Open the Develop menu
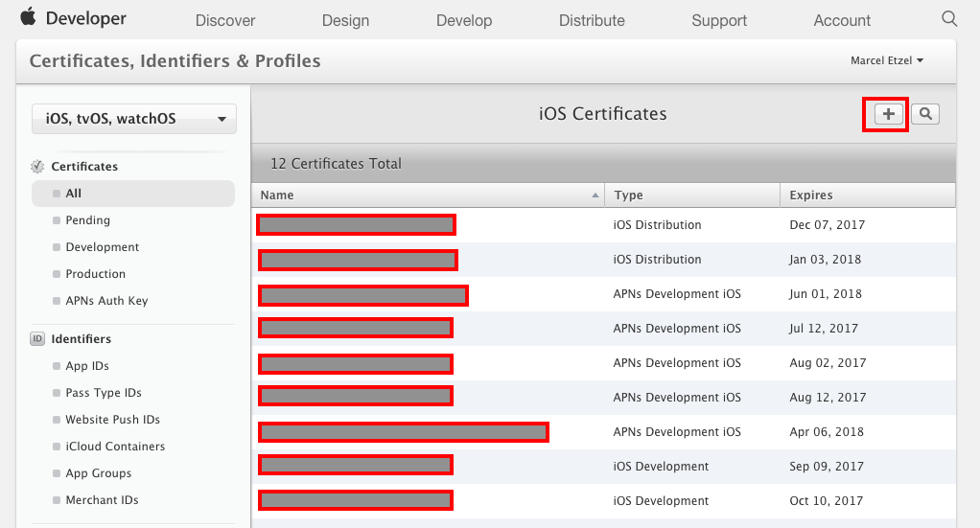Screen dimensions: 980x528 click(x=464, y=21)
